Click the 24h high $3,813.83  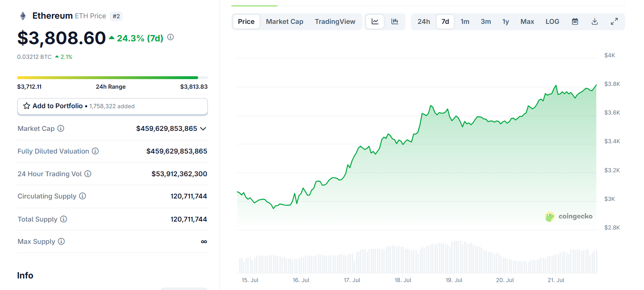pos(194,87)
